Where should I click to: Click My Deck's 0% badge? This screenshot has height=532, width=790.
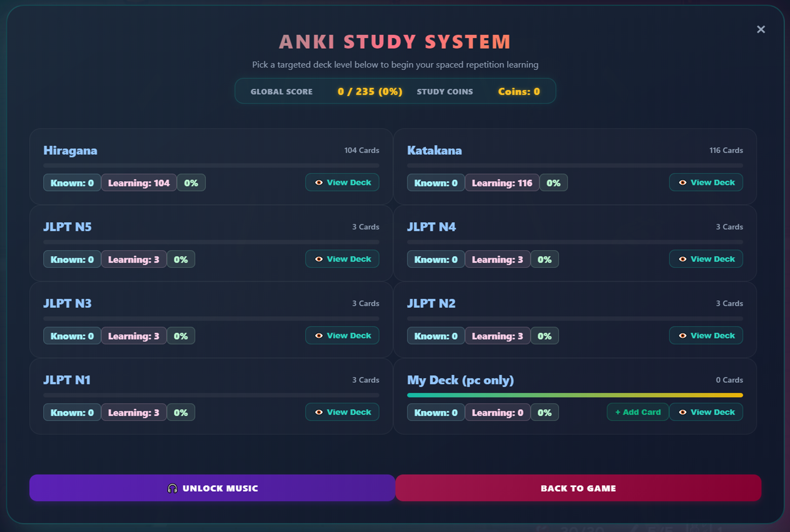point(545,412)
